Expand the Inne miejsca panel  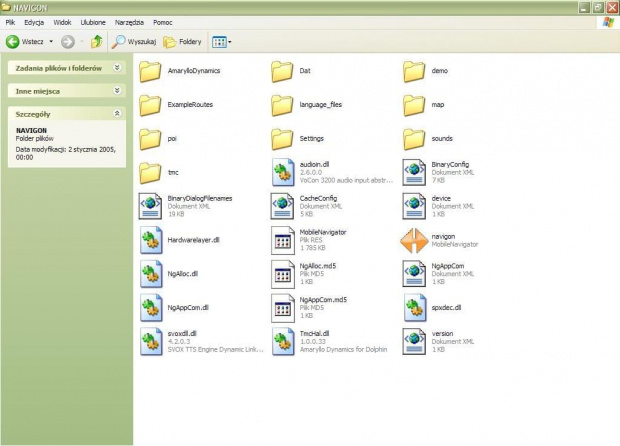[117, 91]
